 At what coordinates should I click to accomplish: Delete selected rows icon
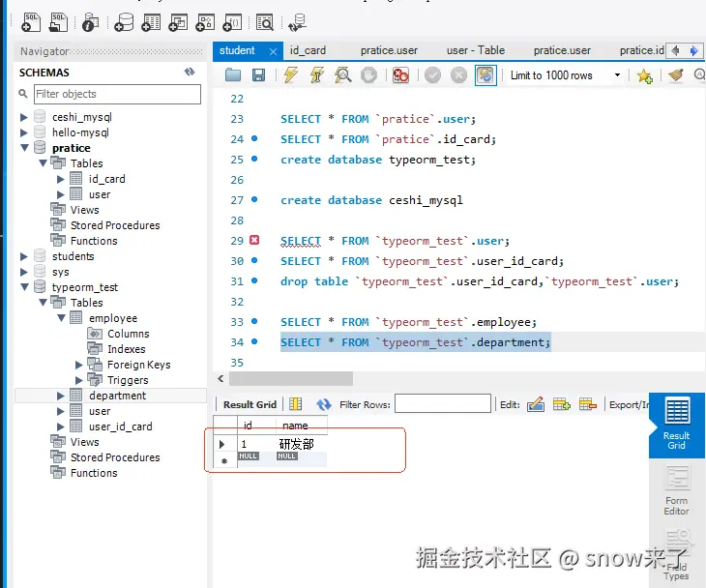tap(588, 404)
